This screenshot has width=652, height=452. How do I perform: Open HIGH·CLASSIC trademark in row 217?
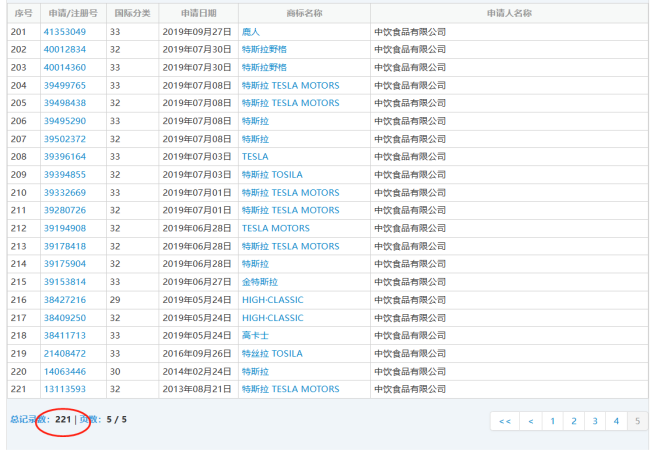point(273,318)
